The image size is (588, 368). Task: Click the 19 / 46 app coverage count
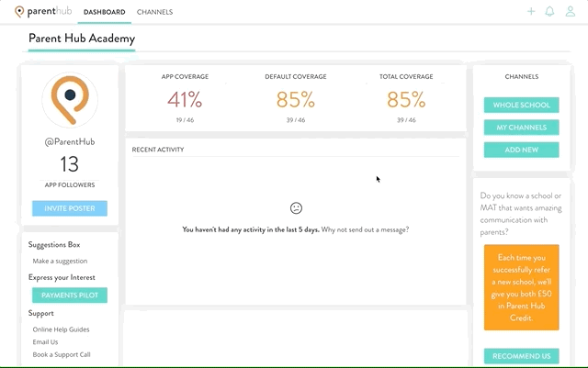tap(185, 120)
